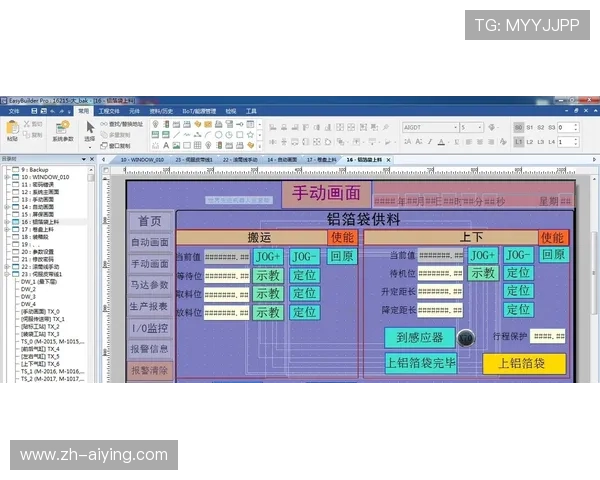The image size is (600, 480).
Task: Insert a table grid object
Action: (197, 145)
